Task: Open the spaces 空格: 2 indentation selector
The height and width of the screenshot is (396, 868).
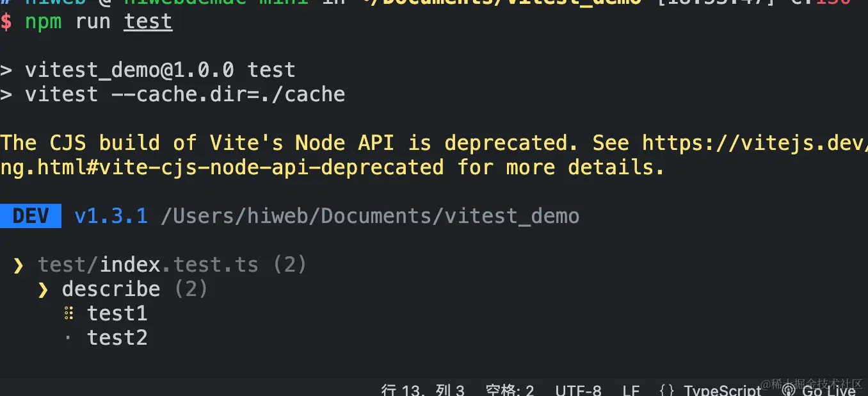Action: click(510, 390)
